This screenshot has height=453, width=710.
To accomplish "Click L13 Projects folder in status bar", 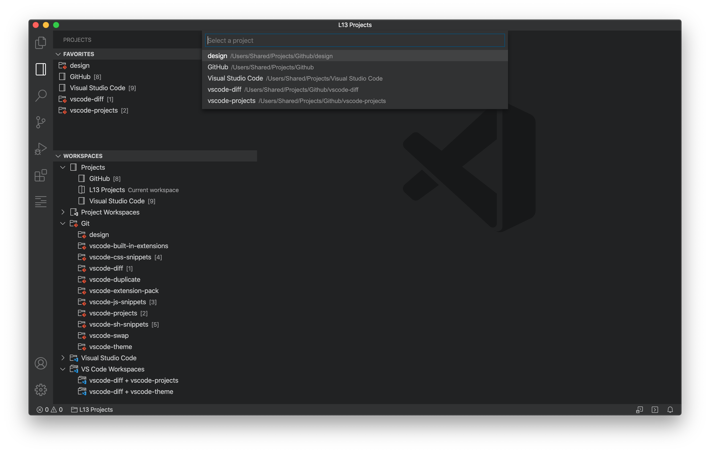I will pyautogui.click(x=92, y=410).
